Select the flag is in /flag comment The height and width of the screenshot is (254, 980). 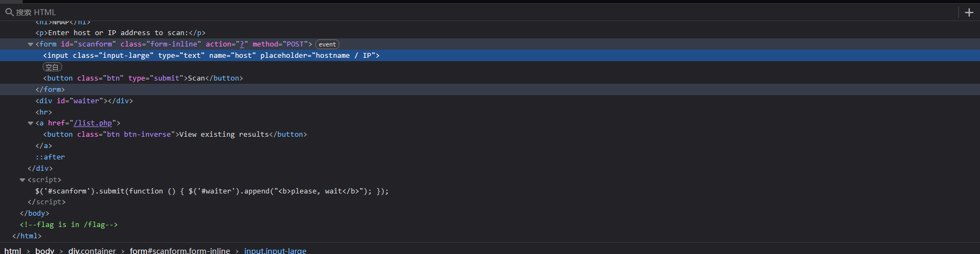69,225
